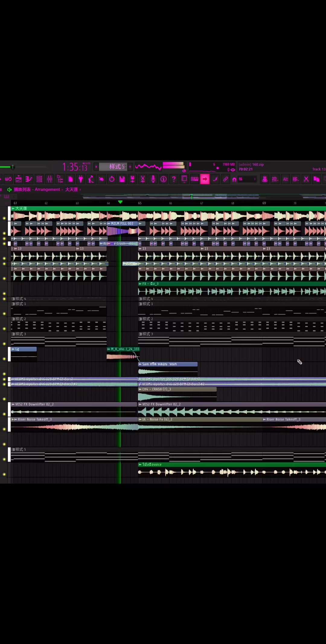Mute the Lg clip track
This screenshot has height=644, width=326.
click(x=4, y=359)
